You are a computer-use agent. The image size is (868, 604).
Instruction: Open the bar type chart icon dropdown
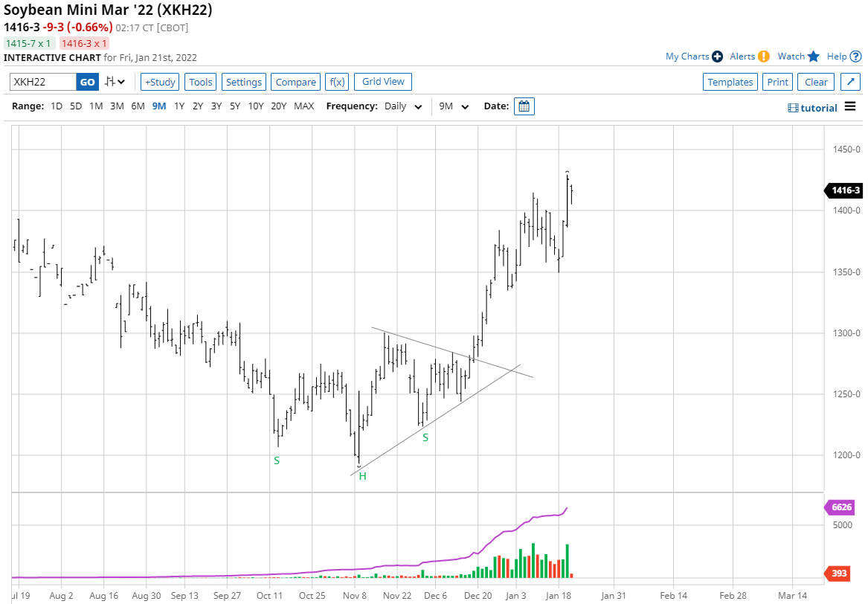tap(115, 82)
